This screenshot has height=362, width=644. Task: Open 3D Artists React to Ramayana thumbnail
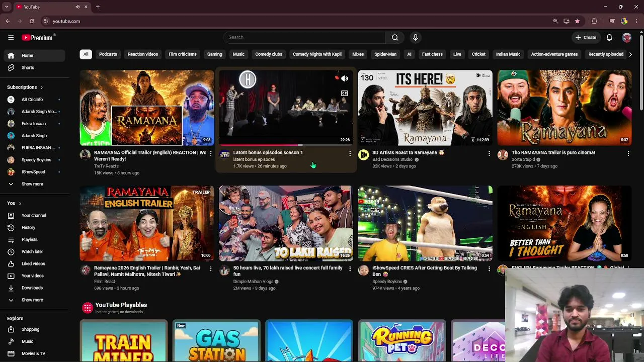(425, 108)
